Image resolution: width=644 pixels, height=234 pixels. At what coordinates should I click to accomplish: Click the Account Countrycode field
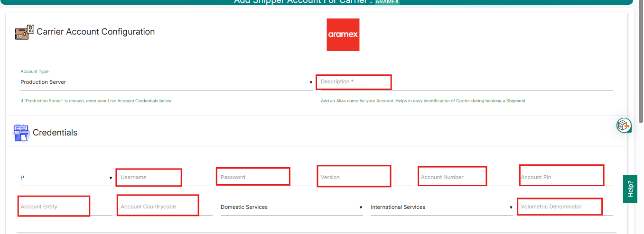click(166, 207)
